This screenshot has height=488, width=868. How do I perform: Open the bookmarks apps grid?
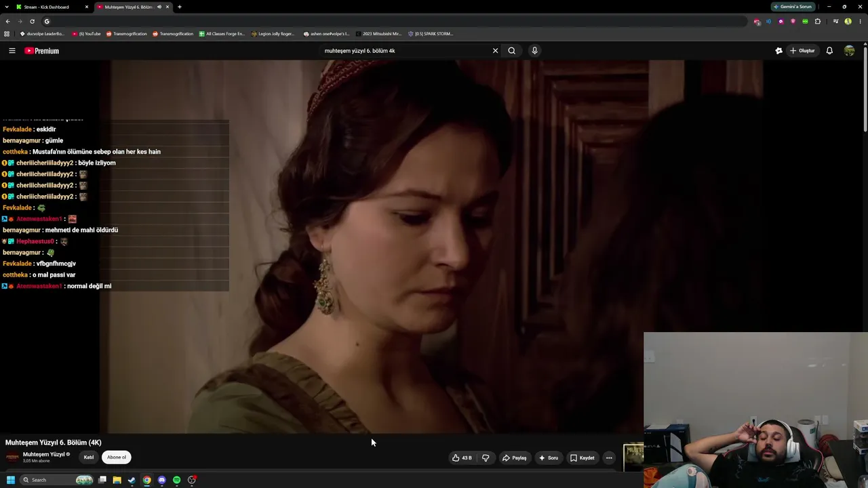pyautogui.click(x=7, y=34)
